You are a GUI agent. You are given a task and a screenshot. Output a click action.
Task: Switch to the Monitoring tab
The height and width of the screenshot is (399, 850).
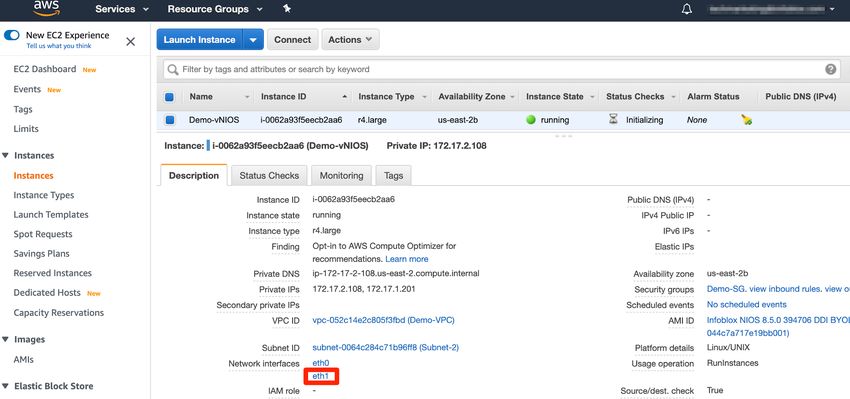click(342, 176)
